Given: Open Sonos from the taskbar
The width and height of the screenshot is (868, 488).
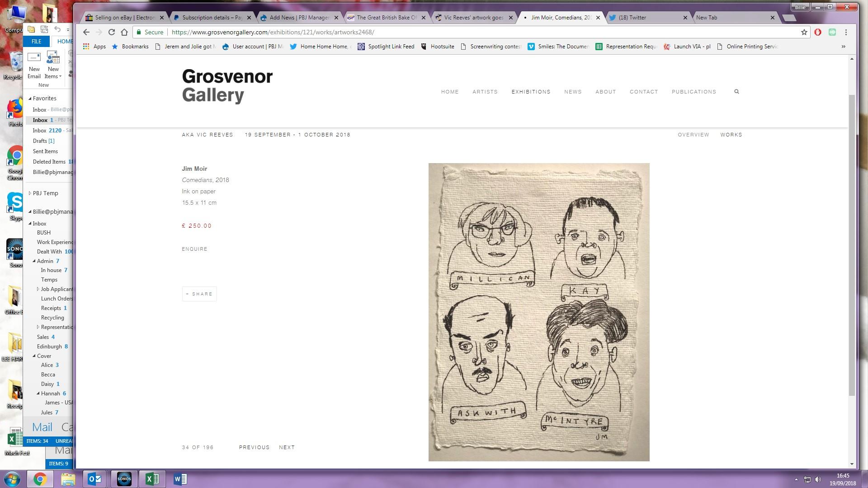Looking at the screenshot, I should [x=124, y=479].
